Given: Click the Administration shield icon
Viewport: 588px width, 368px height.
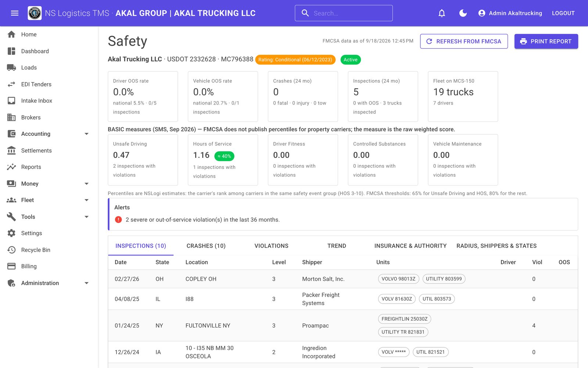Looking at the screenshot, I should (11, 283).
